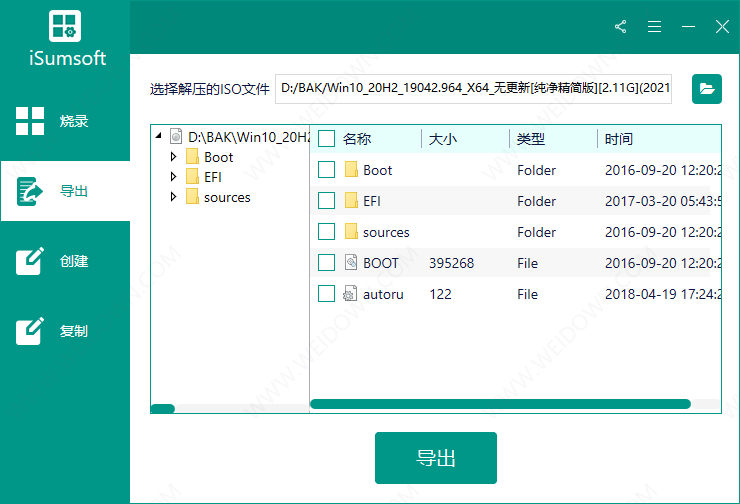
Task: Collapse the D:\BAK root tree node
Action: [158, 137]
